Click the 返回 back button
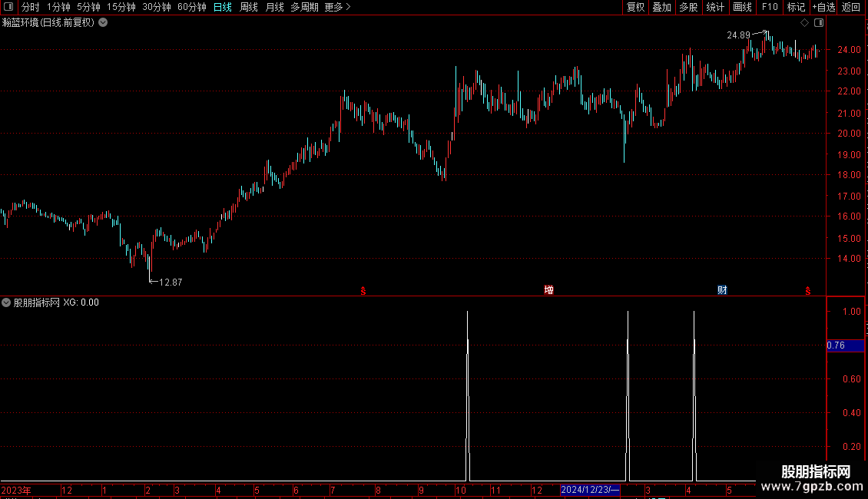The width and height of the screenshot is (868, 499). tap(851, 7)
